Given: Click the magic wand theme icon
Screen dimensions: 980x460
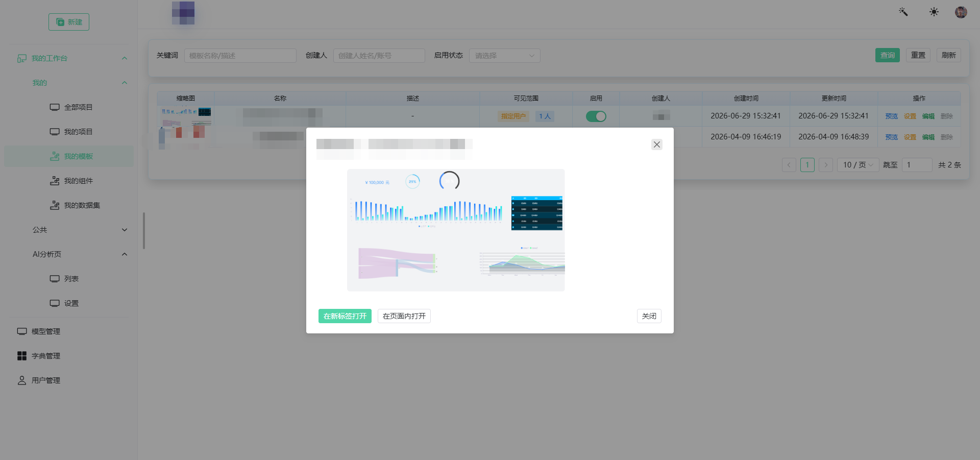Looking at the screenshot, I should pos(903,12).
